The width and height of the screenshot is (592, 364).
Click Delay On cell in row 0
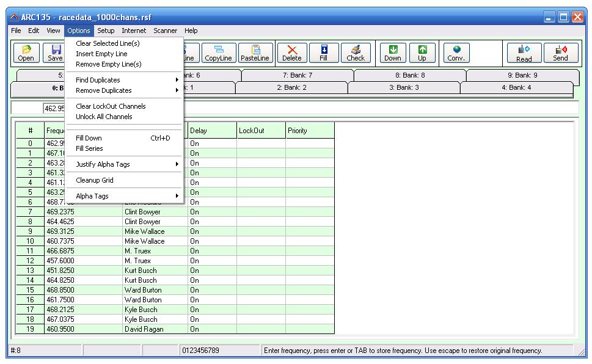click(212, 144)
